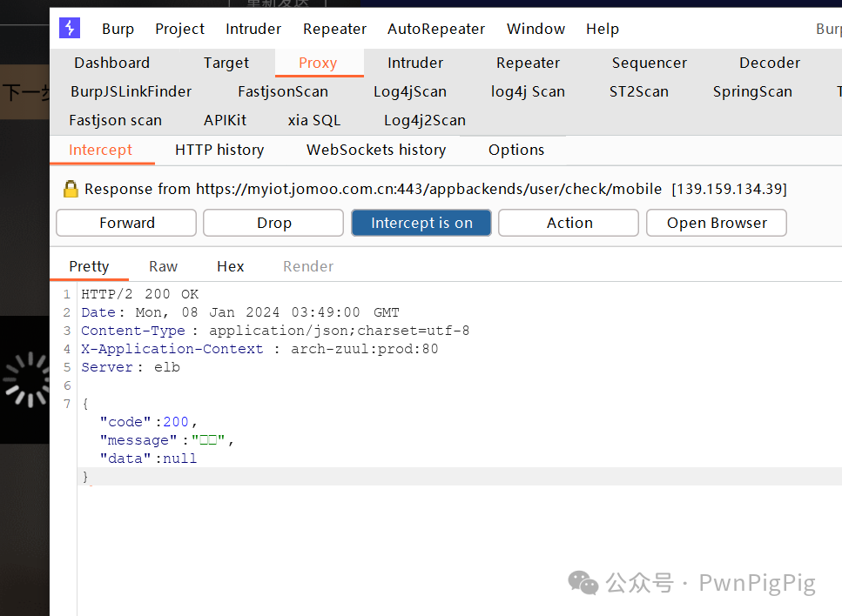Screen dimensions: 842x616
Task: Open the Decoder tab
Action: 770,63
